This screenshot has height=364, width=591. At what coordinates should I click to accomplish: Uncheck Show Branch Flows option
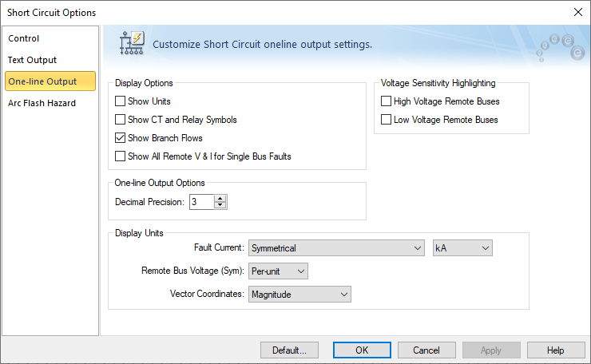click(121, 138)
